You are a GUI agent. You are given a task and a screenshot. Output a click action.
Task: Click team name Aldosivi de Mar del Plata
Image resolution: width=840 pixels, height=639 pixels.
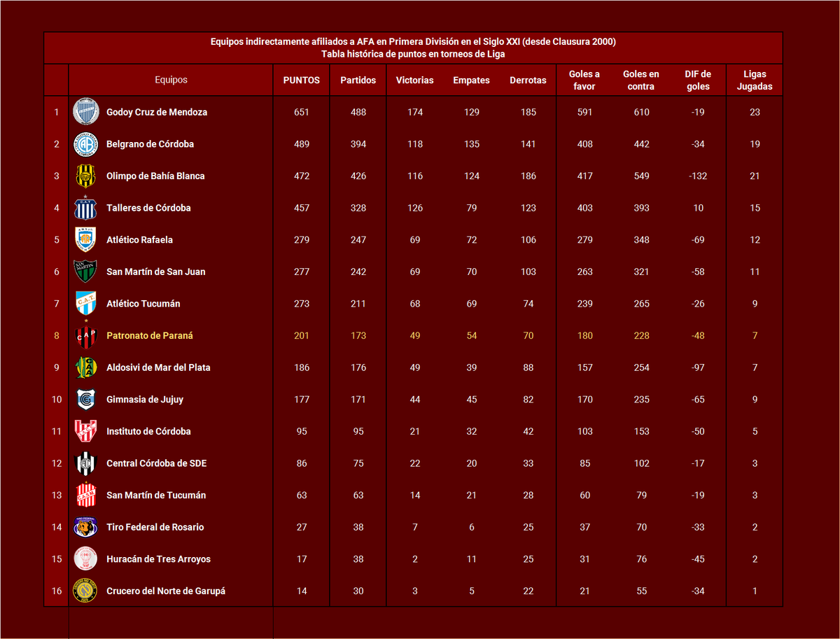click(x=158, y=367)
